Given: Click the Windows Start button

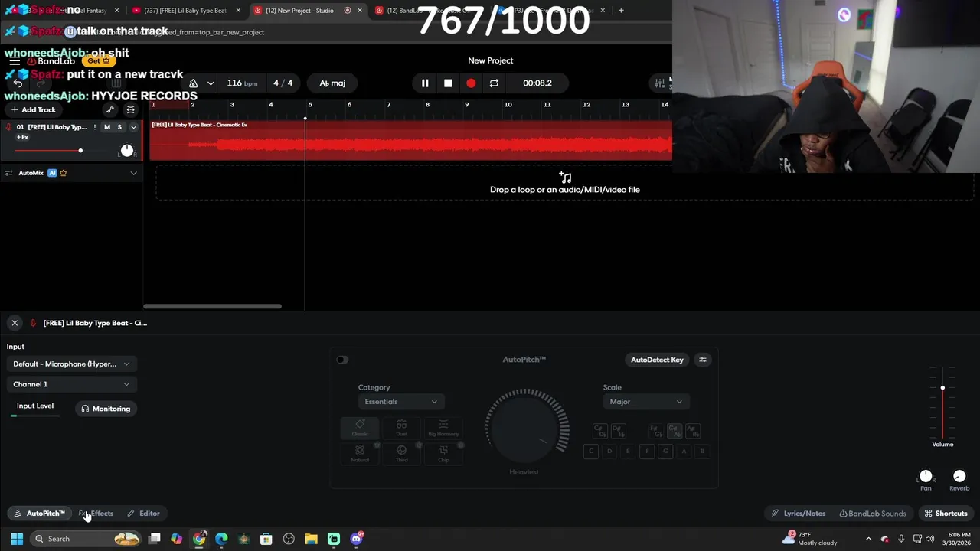Looking at the screenshot, I should [x=16, y=539].
